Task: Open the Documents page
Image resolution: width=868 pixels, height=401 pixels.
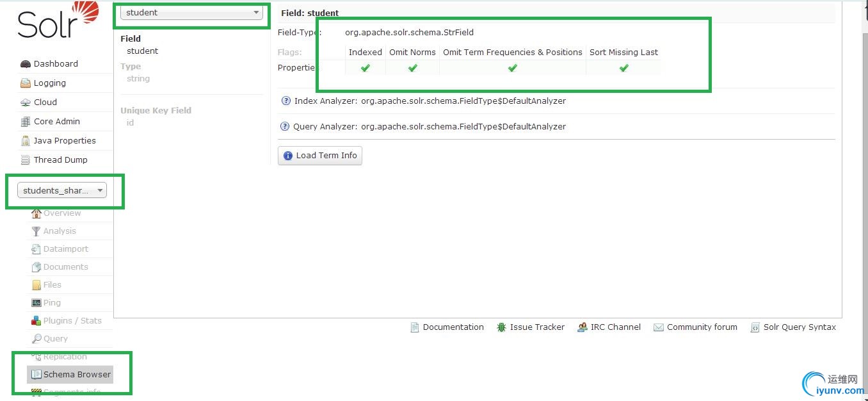Action: pyautogui.click(x=66, y=267)
